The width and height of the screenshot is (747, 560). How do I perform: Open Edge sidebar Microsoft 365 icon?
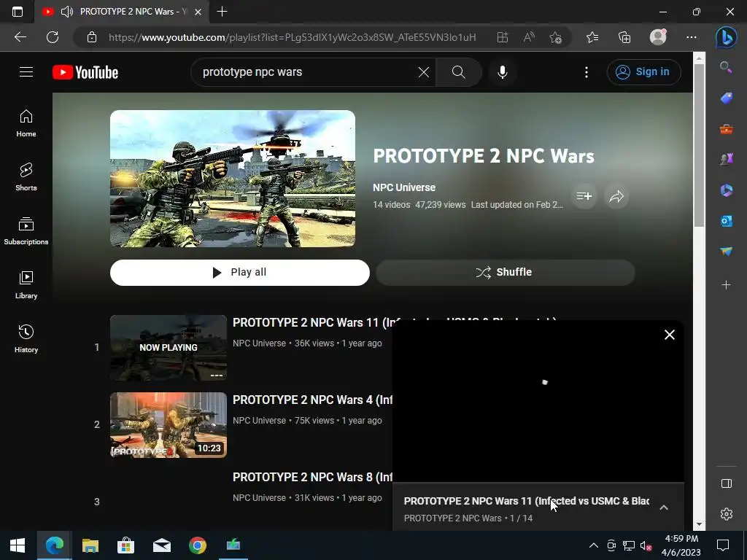(726, 190)
